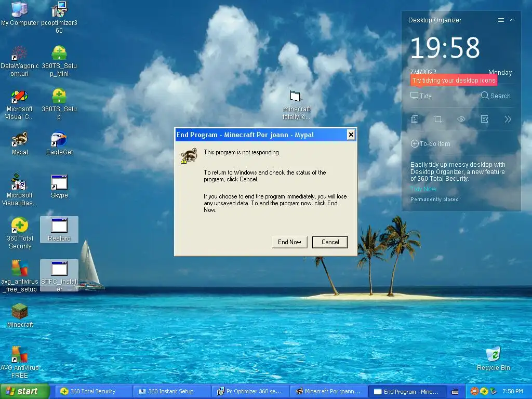Click the 7:58 PM taskbar clock

pyautogui.click(x=513, y=392)
